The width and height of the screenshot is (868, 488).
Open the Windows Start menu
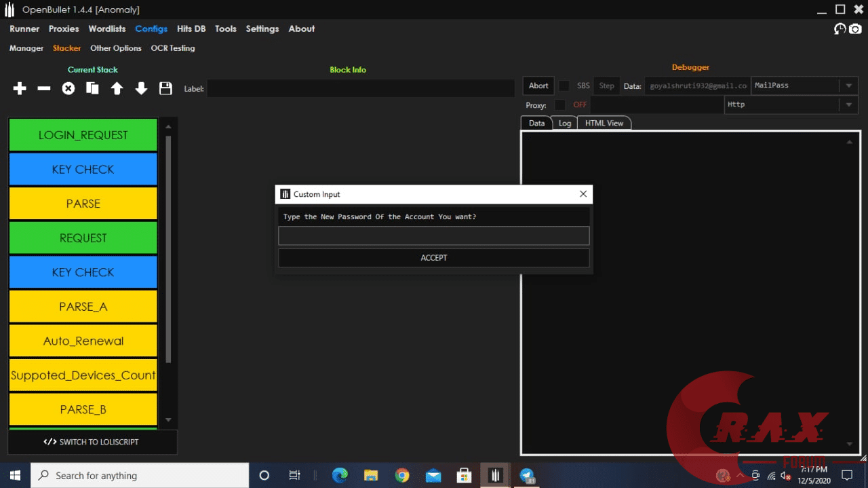15,475
